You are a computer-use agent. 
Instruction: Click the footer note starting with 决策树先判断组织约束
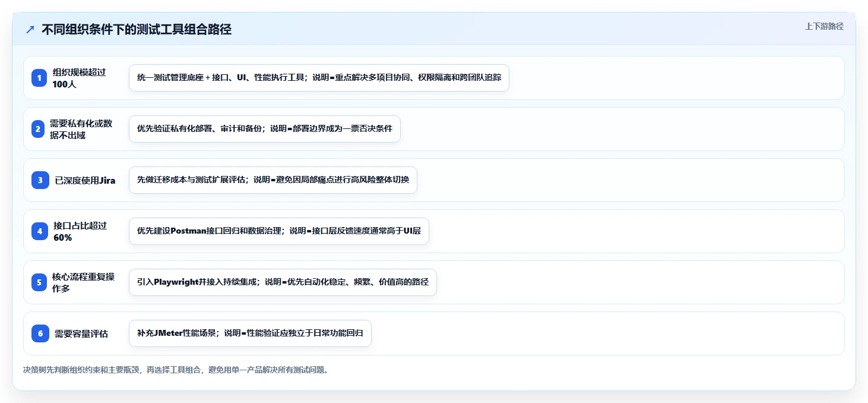click(176, 370)
